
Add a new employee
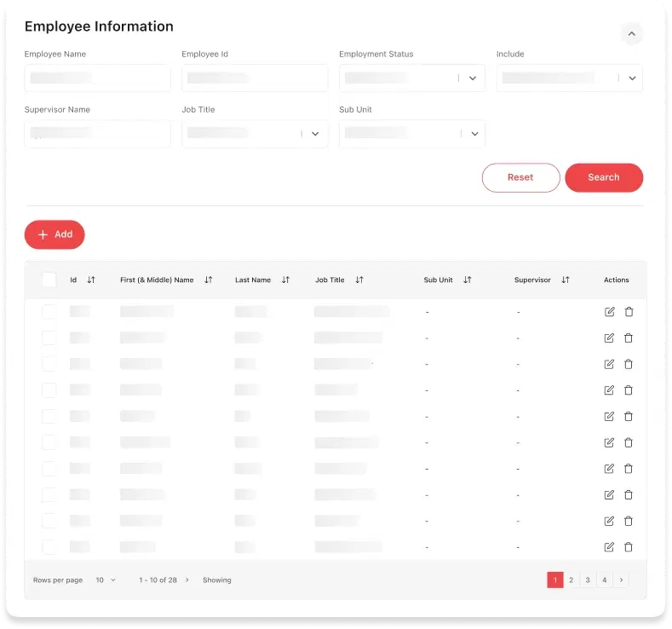[x=55, y=234]
